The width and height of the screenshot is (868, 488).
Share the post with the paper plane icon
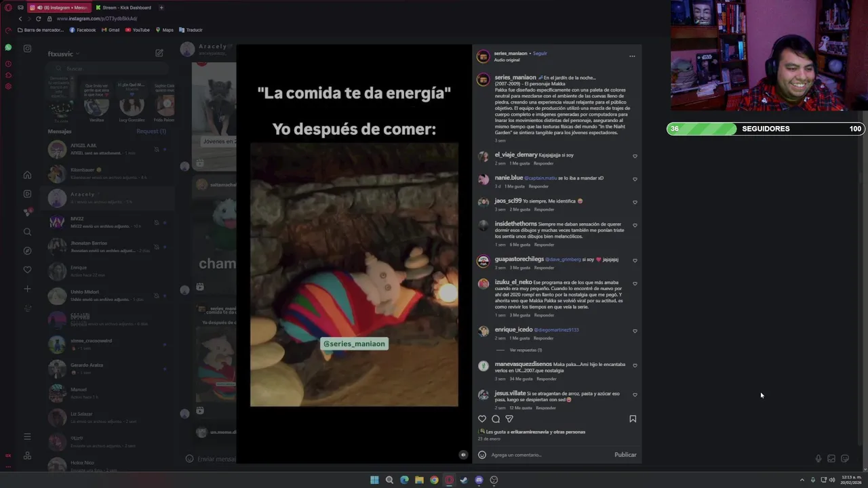click(x=509, y=419)
